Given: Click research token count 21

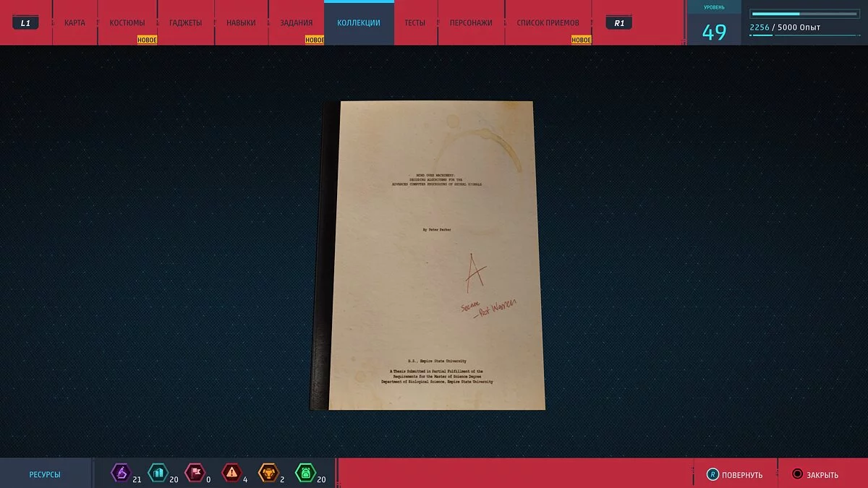Looking at the screenshot, I should [x=137, y=479].
